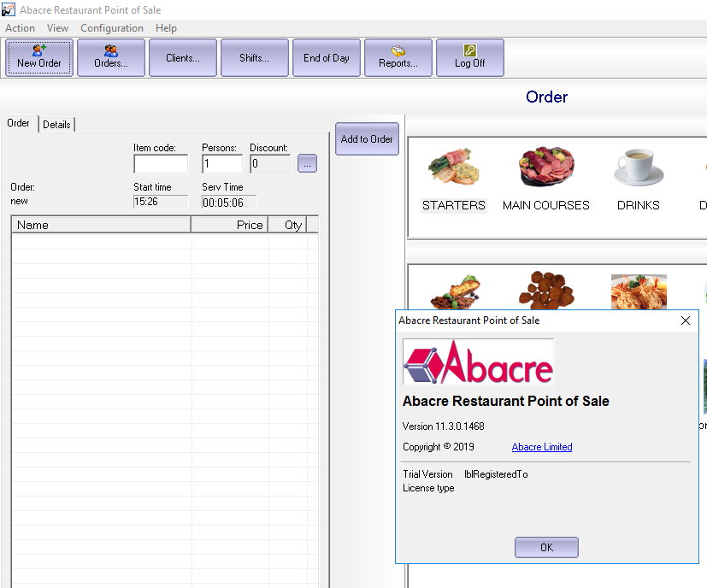Open the Action menu
707x588 pixels.
pos(20,28)
